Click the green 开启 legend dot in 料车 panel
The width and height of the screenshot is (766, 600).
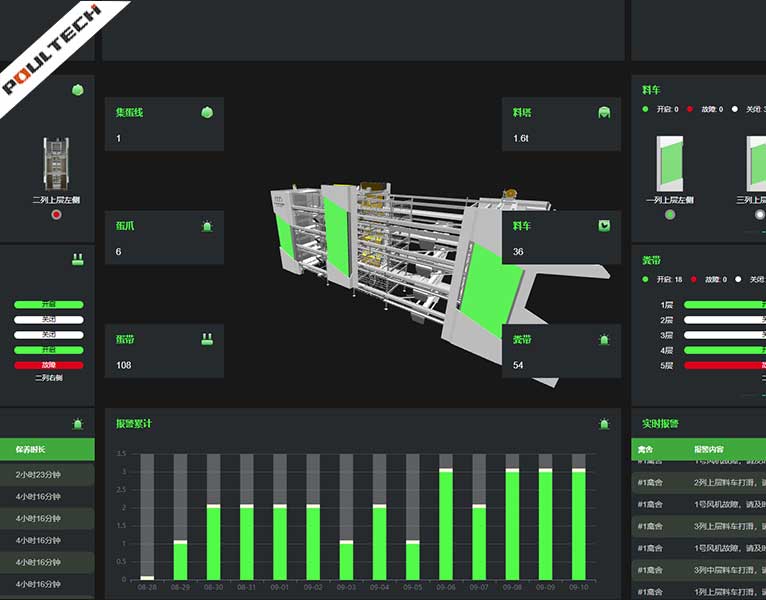click(645, 109)
